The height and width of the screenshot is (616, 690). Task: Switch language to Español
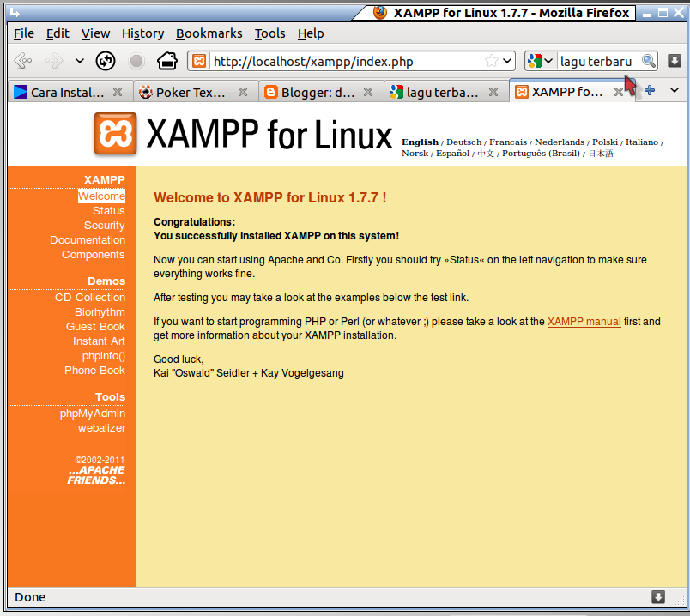point(452,154)
